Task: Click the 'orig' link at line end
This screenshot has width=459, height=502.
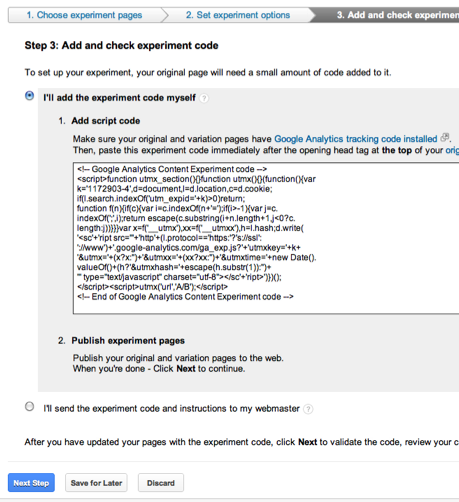Action: tap(452, 150)
